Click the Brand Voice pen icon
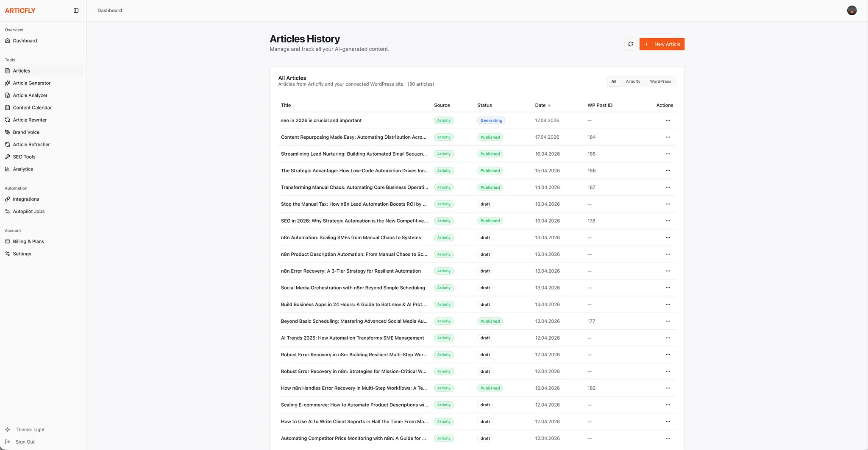Screen dimensions: 868x450 coord(8,132)
